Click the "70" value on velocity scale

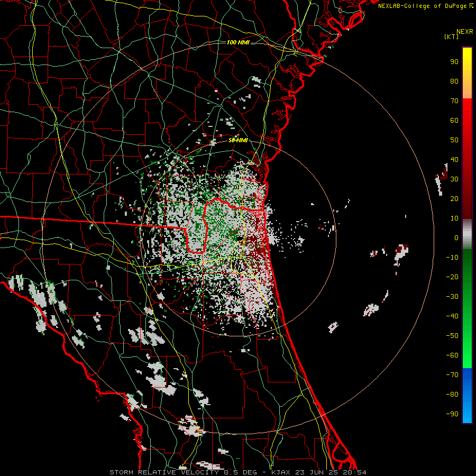(454, 101)
